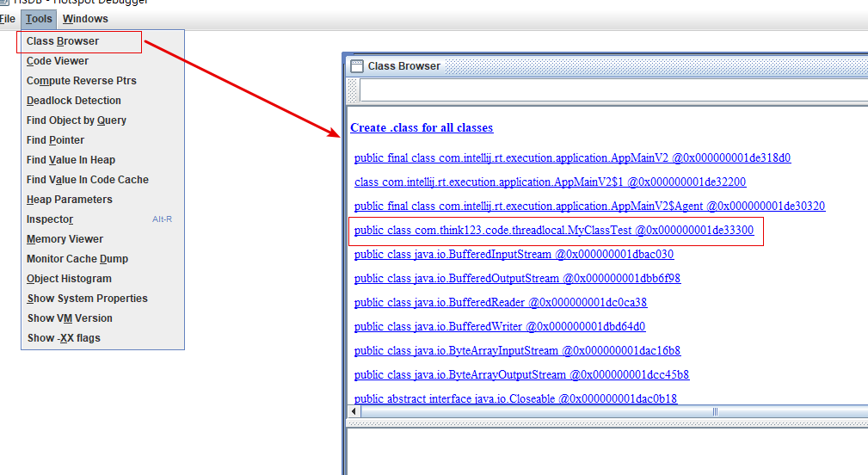This screenshot has height=475, width=868.
Task: Click the Class Browser search field
Action: [611, 89]
